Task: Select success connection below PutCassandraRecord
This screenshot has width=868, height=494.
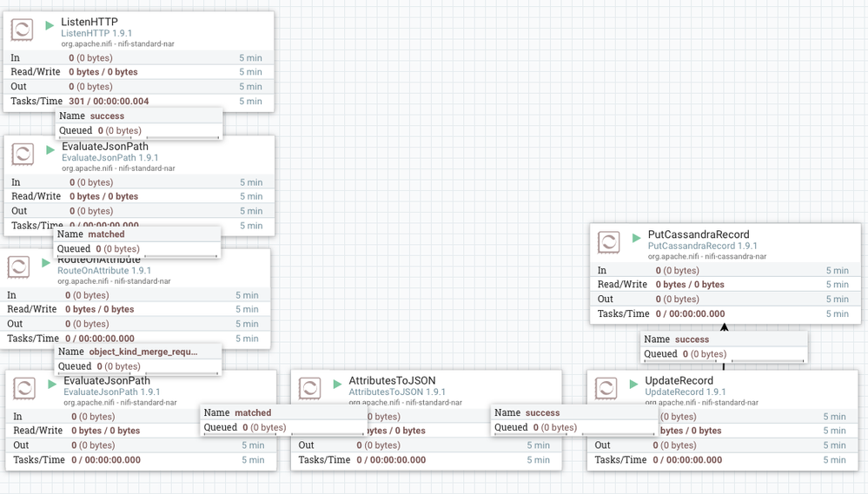Action: (x=724, y=346)
